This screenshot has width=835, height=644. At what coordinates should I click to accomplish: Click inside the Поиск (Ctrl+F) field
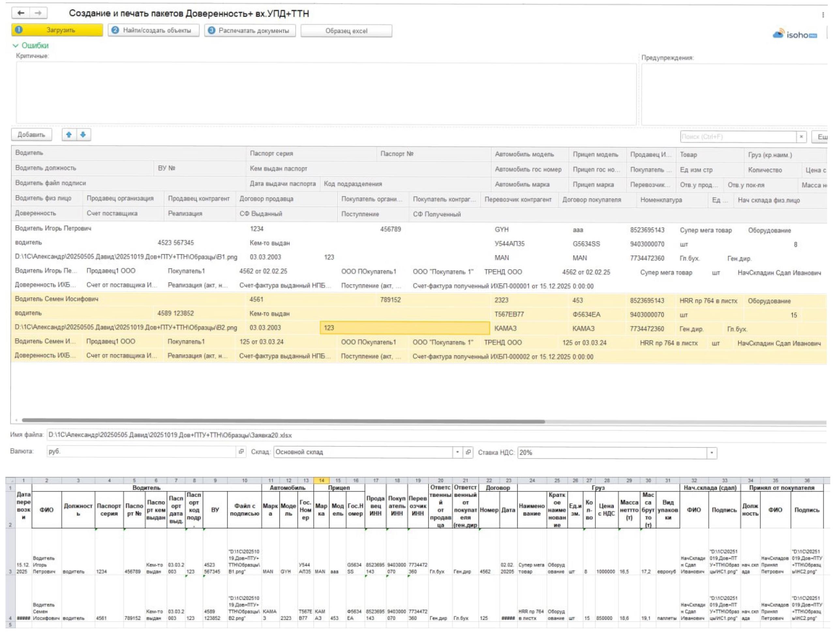click(x=737, y=136)
